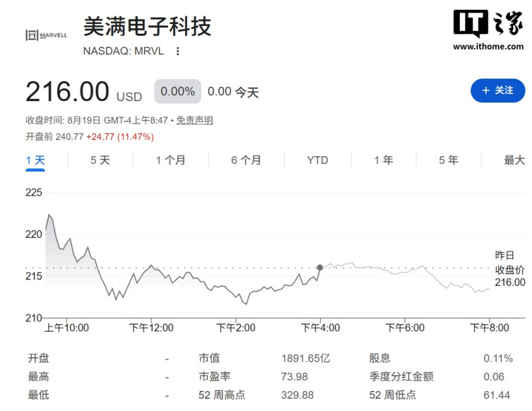Switch to the 1 个月 range tab

point(171,160)
